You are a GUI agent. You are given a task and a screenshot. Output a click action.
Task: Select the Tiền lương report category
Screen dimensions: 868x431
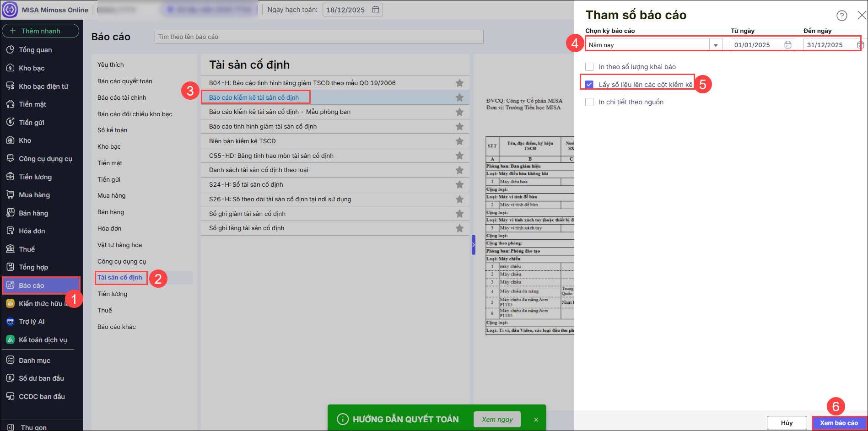112,294
